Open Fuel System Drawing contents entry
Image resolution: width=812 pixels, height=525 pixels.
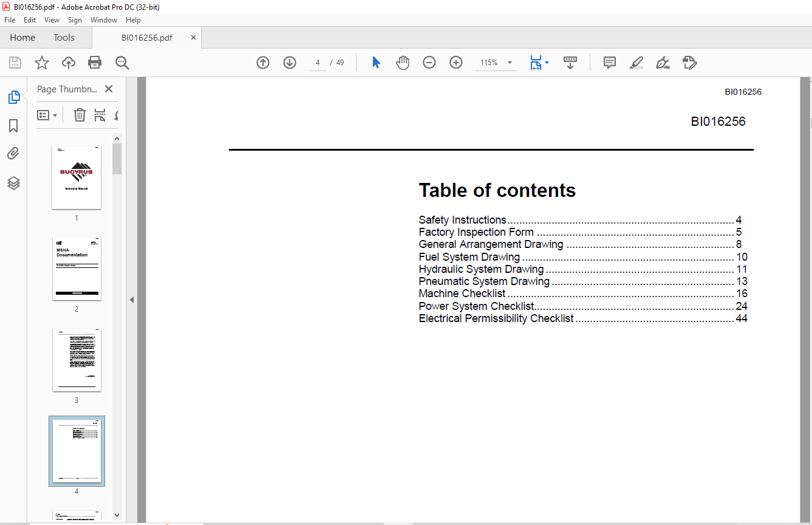pos(583,257)
